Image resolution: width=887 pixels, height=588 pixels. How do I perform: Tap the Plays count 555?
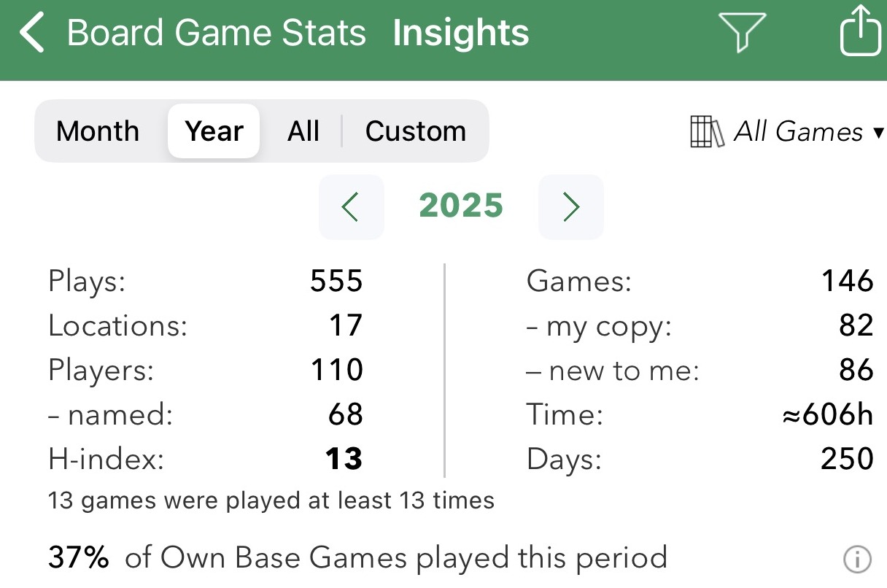[x=336, y=282]
